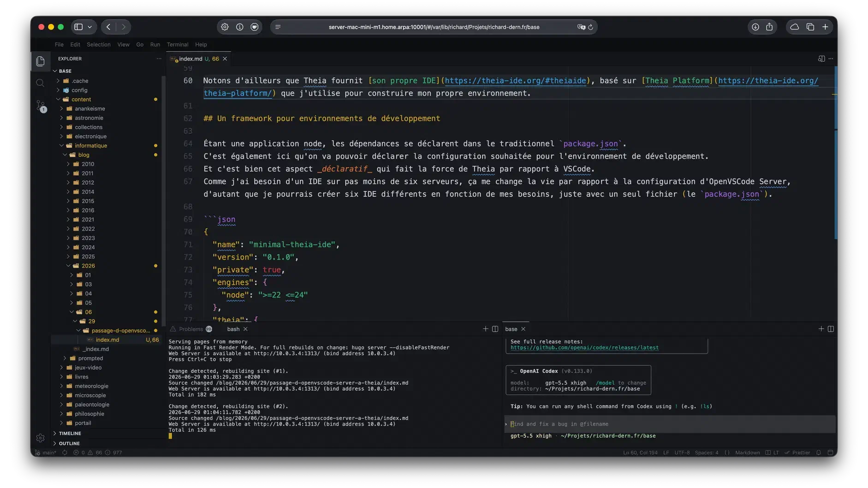Expand the .cache folder
Viewport: 868px width, 488px height.
pos(80,81)
